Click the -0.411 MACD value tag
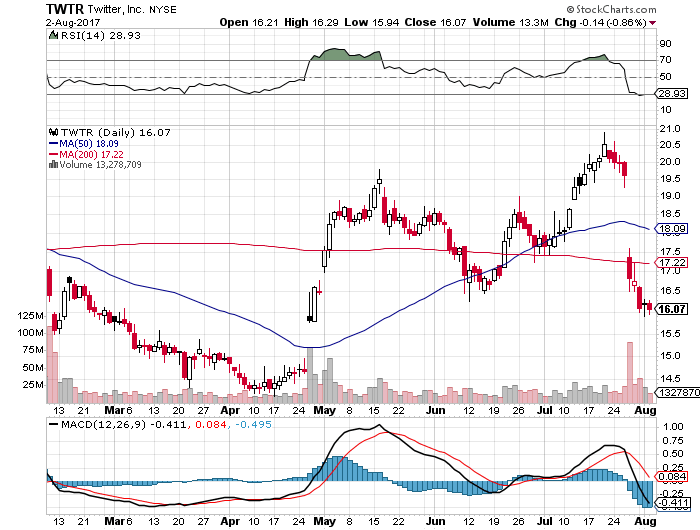This screenshot has height=530, width=700. point(671,501)
